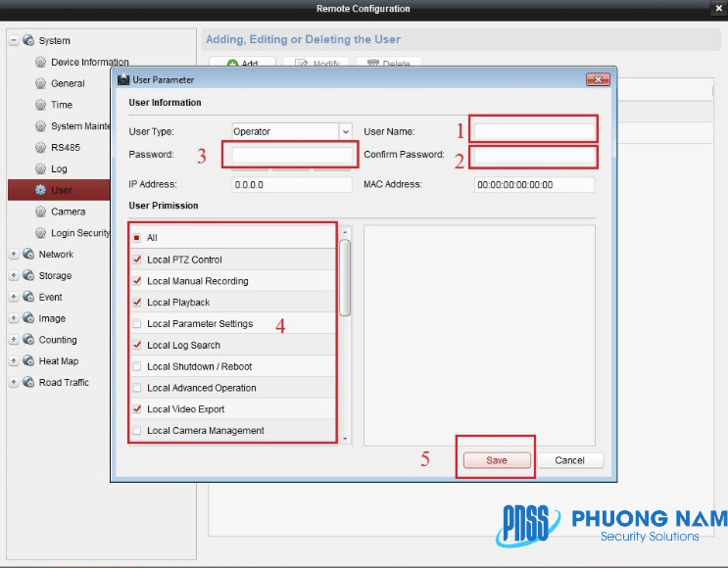Click the Heat Map category icon
Screen dimensions: 728x568
[28, 361]
